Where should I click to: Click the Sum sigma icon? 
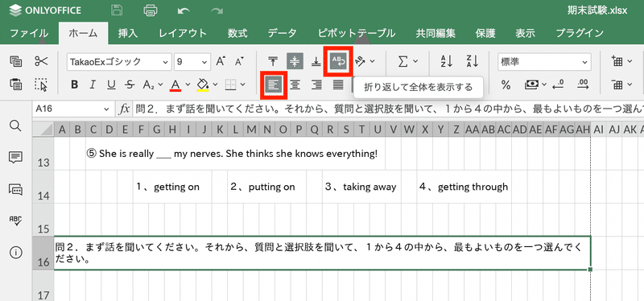[x=403, y=62]
